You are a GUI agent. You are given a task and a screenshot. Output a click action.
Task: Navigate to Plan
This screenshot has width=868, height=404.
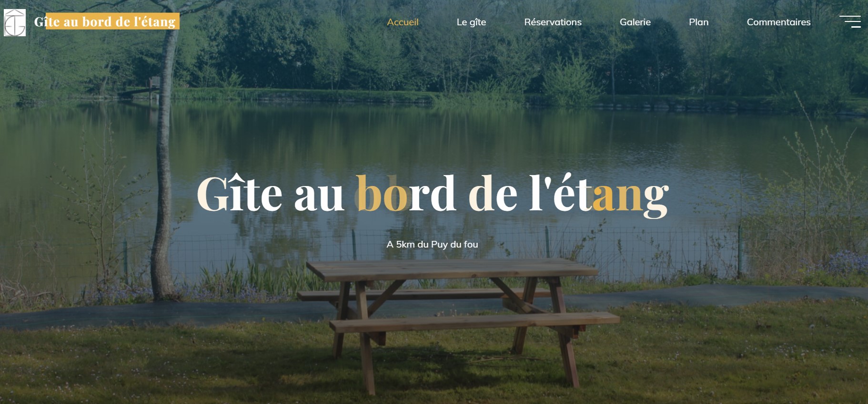click(x=698, y=22)
